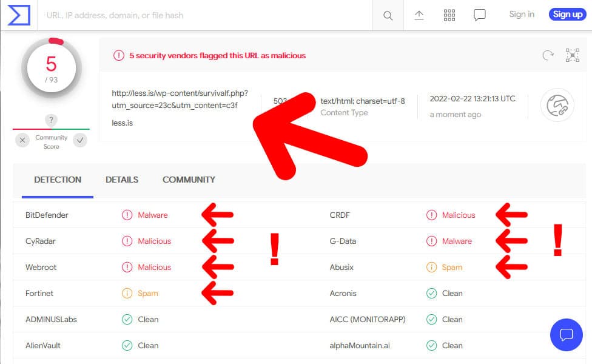Click the Clean check icon next to AlienVault
592x364 pixels.
pos(127,345)
